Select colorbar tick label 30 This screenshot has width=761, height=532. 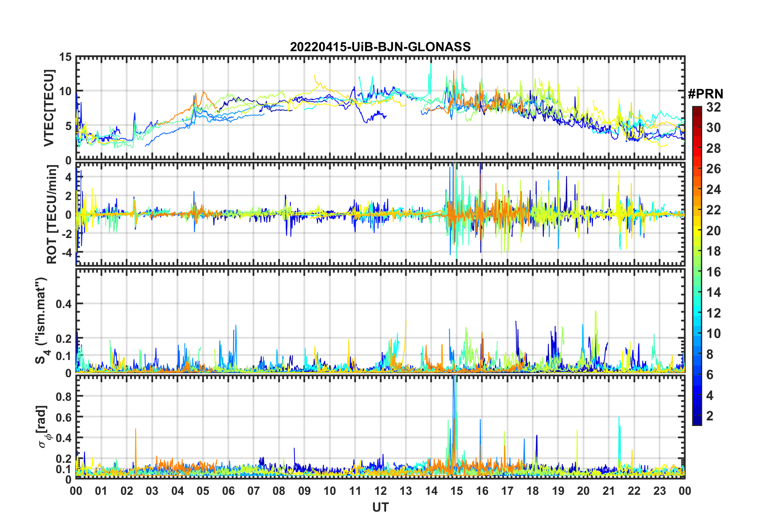pyautogui.click(x=713, y=128)
